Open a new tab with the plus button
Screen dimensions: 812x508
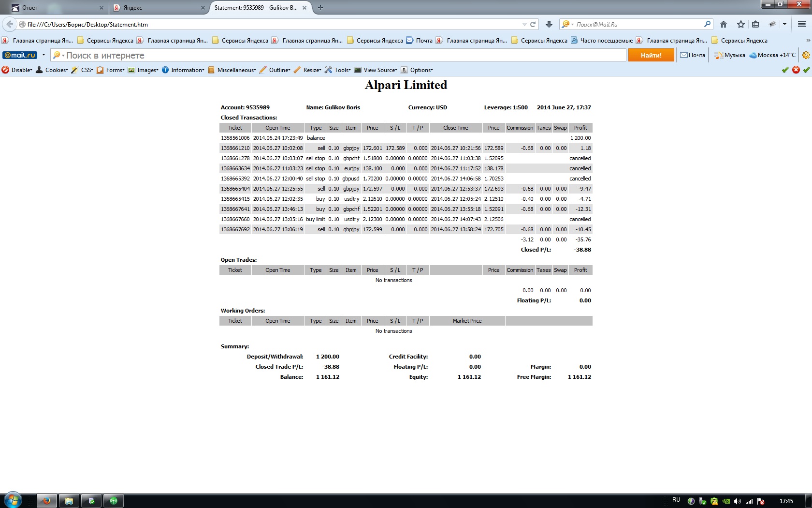(320, 8)
